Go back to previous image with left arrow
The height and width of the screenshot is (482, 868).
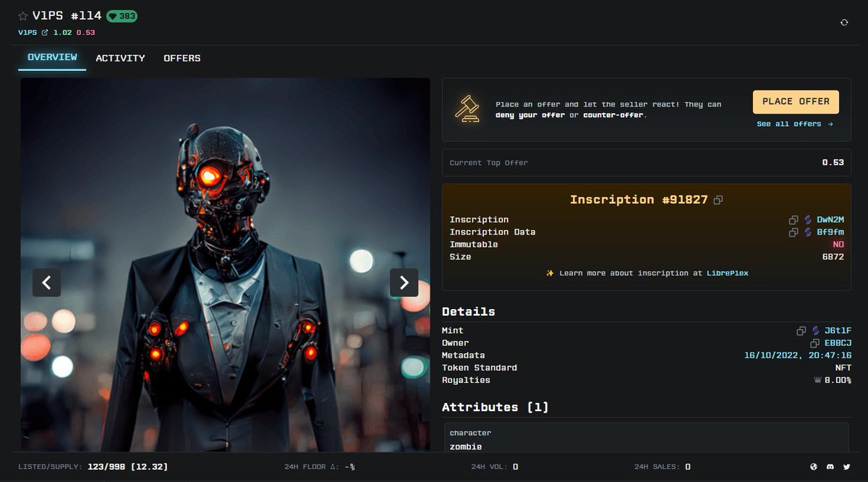coord(46,283)
